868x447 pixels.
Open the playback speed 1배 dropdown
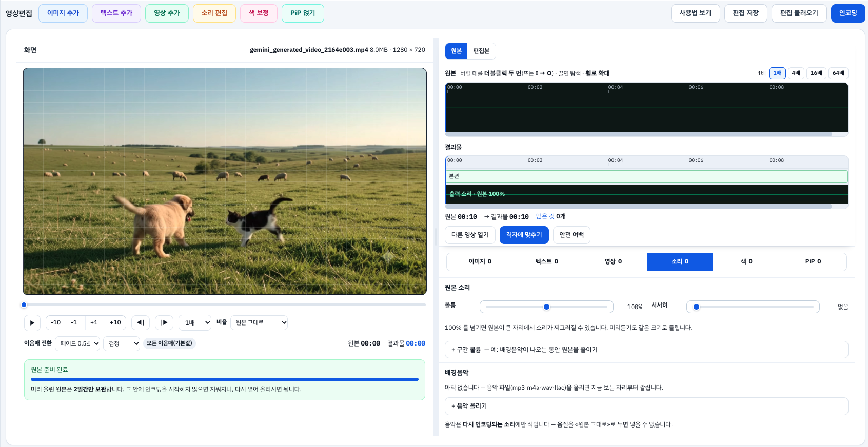click(195, 323)
